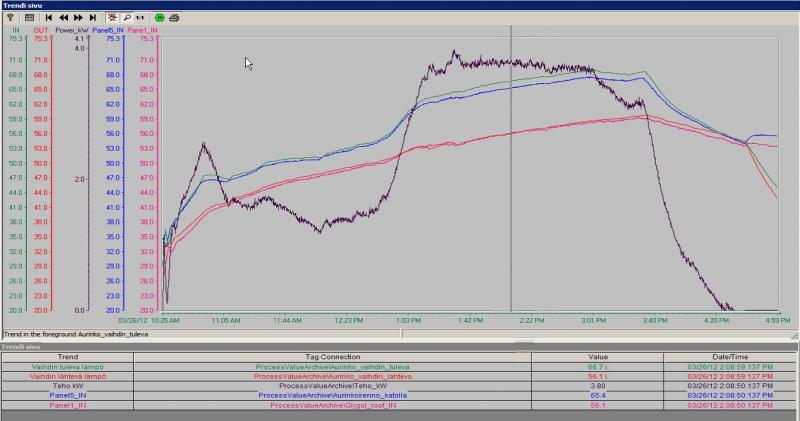Jump to the last data record
Image resolution: width=800 pixels, height=421 pixels.
[93, 17]
